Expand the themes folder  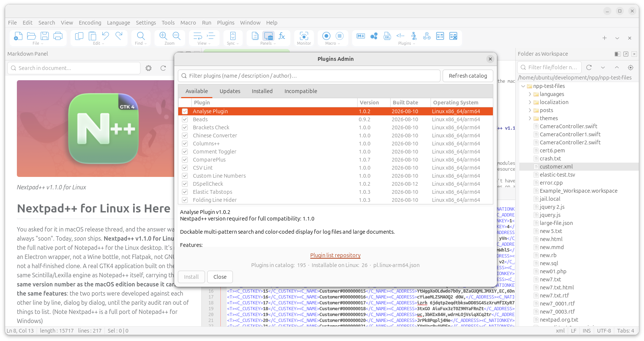[530, 118]
